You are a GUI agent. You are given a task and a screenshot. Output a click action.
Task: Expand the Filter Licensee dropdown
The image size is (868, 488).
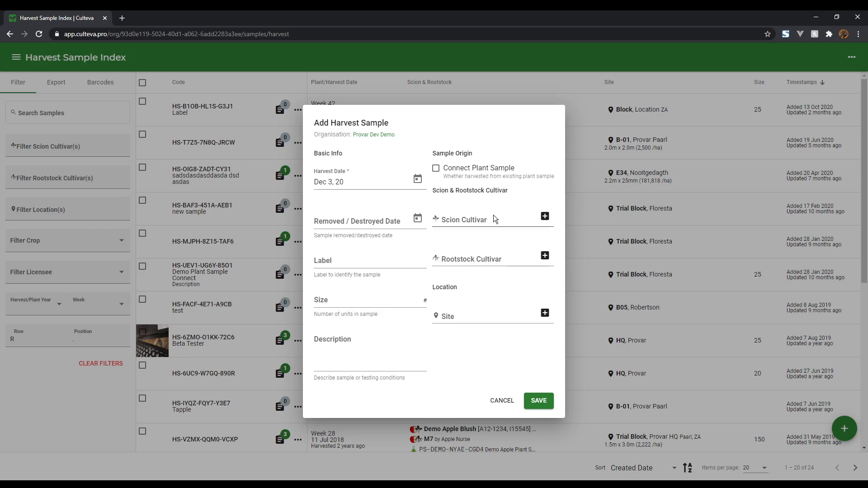point(121,272)
